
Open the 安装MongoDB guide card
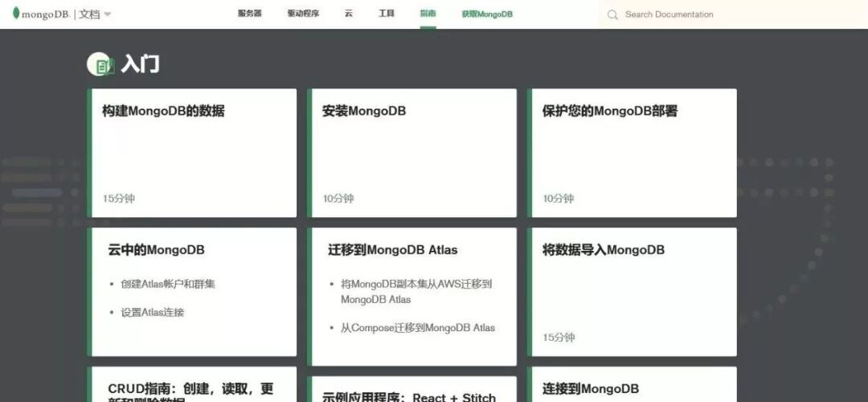[x=411, y=153]
